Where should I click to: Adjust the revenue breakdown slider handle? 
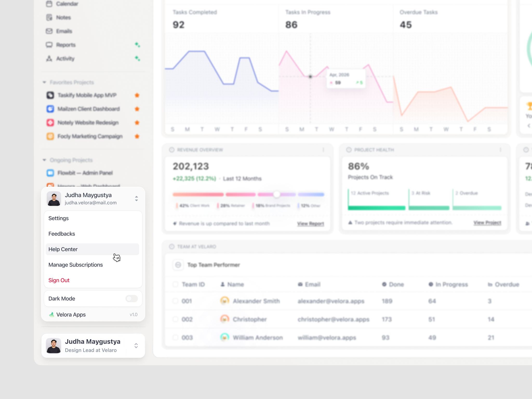click(277, 194)
